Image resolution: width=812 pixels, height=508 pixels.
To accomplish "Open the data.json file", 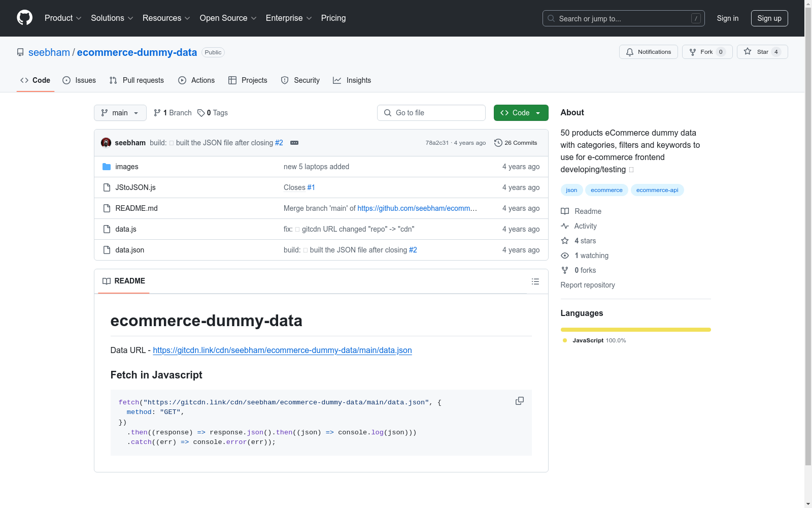I will coord(130,250).
